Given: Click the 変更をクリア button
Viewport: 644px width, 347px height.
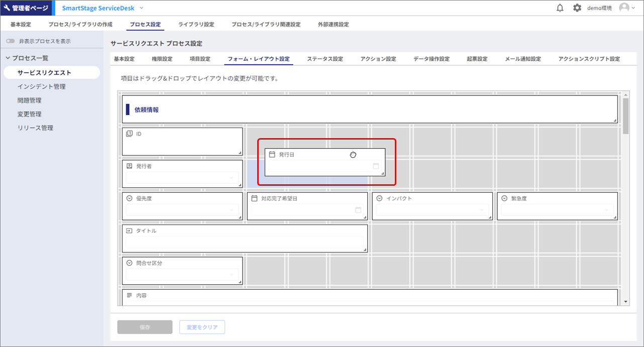Looking at the screenshot, I should pos(202,327).
